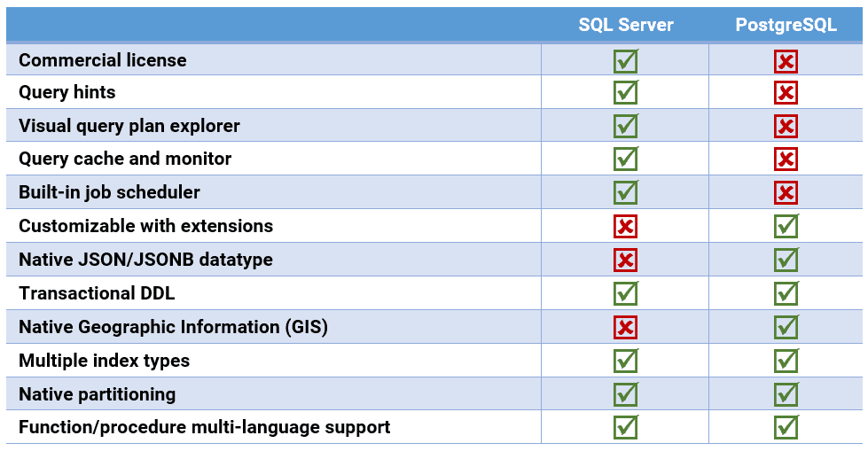This screenshot has width=868, height=451.
Task: Select the Query cache and monitor row label
Action: (125, 159)
